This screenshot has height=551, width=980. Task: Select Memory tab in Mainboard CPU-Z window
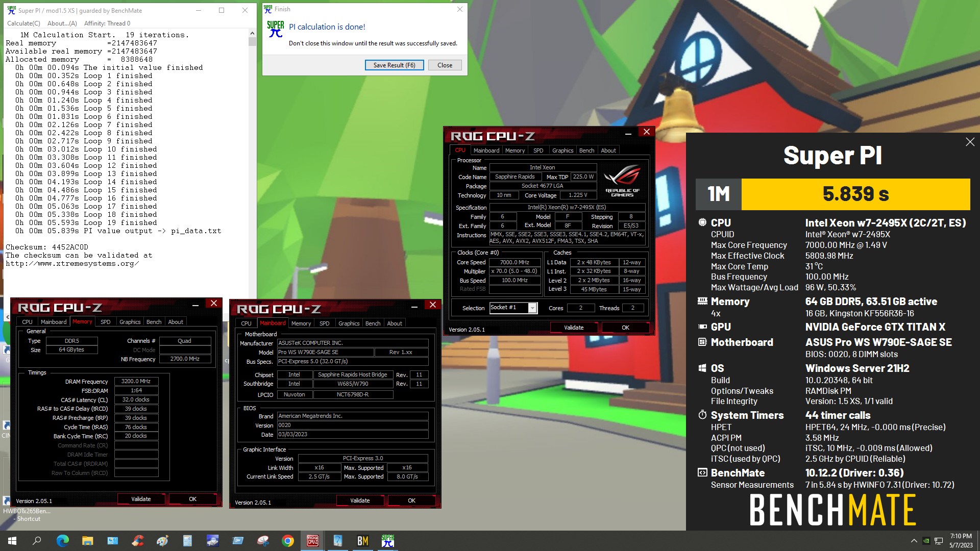[301, 323]
